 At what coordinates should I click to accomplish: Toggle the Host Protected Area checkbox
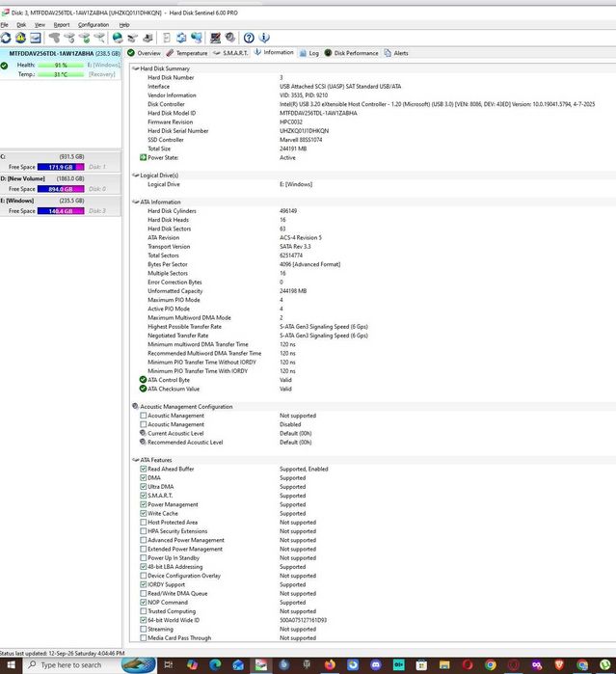[144, 523]
